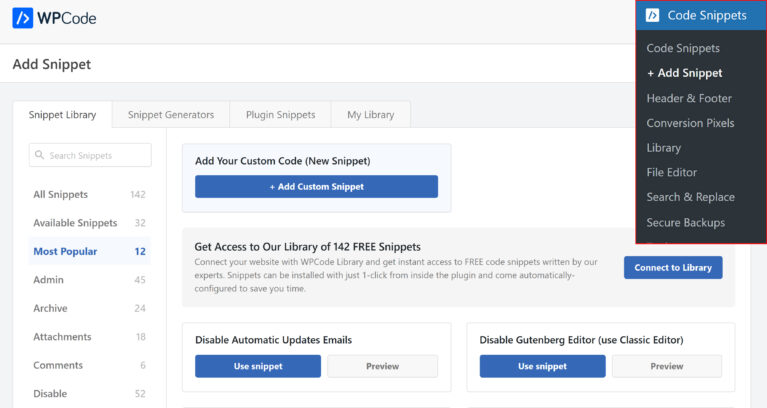Switch to the My Library tab

pos(371,114)
